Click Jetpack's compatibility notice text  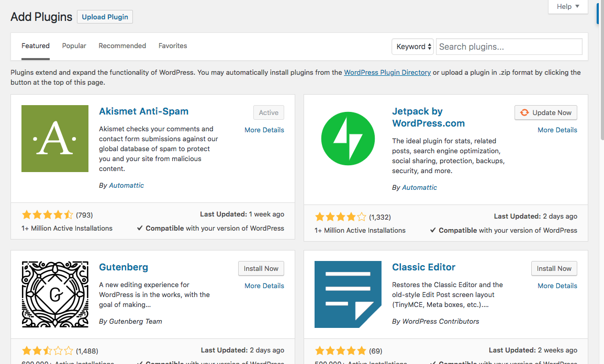pos(504,231)
